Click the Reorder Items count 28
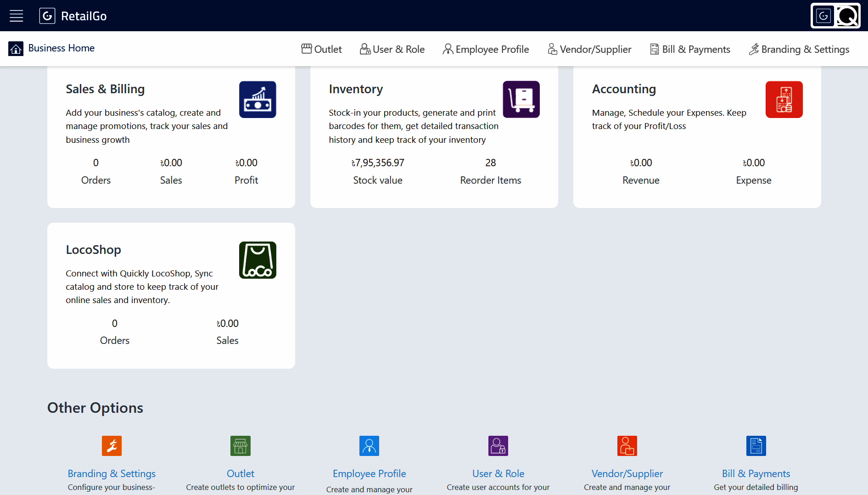 [x=491, y=163]
